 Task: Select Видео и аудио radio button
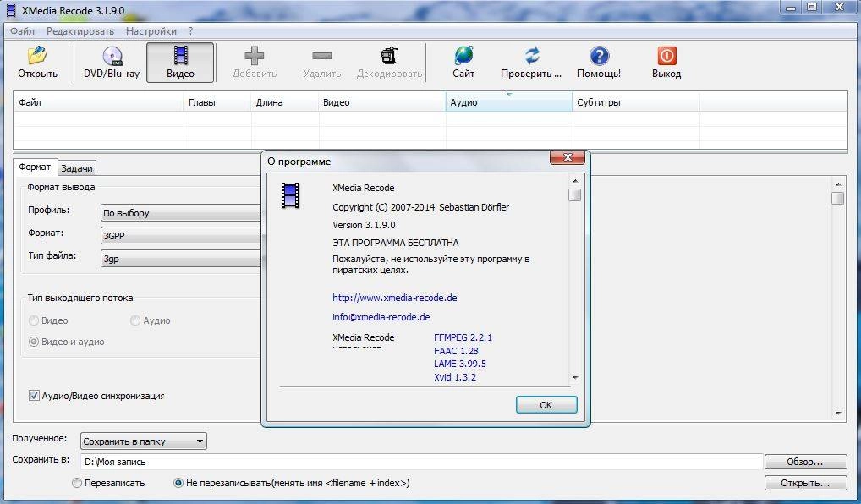point(34,342)
